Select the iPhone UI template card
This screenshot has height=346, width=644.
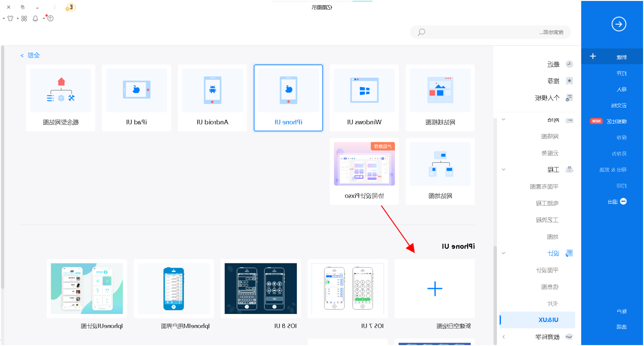click(288, 98)
